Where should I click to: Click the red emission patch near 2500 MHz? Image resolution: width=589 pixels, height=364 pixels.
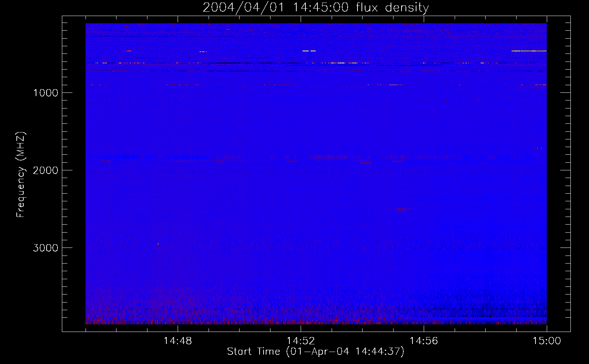(402, 209)
